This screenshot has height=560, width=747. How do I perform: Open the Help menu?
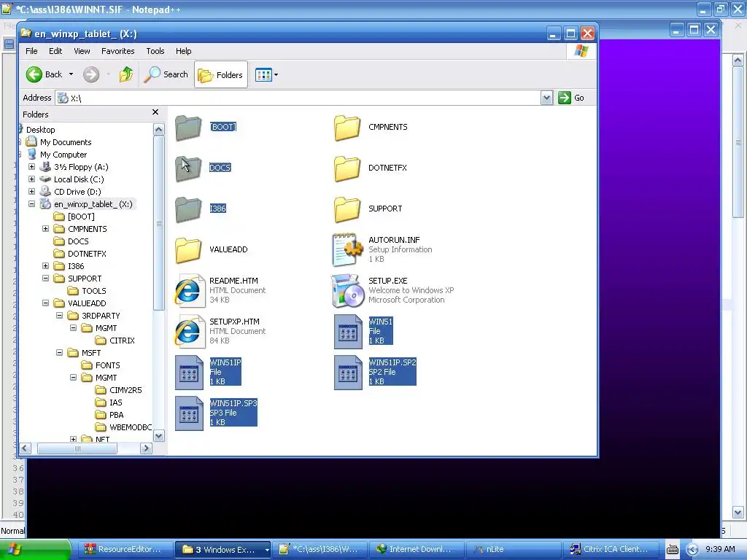[x=183, y=51]
